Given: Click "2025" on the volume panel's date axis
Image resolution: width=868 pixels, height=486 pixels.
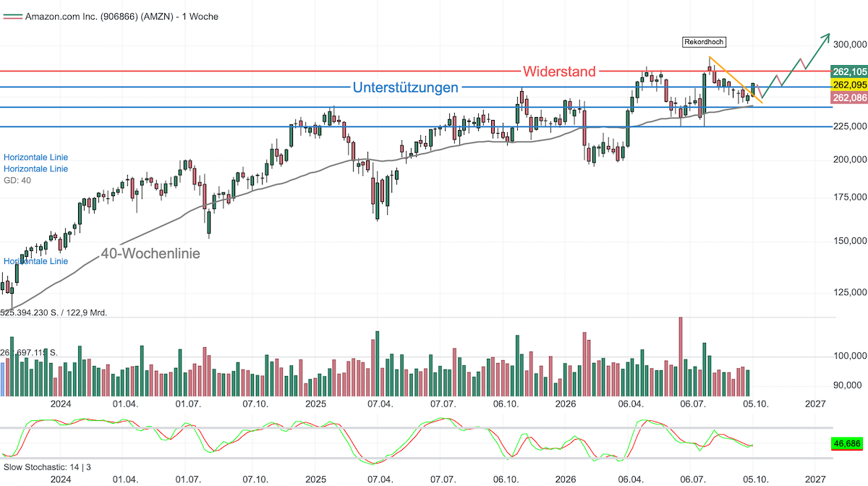Looking at the screenshot, I should (x=316, y=404).
